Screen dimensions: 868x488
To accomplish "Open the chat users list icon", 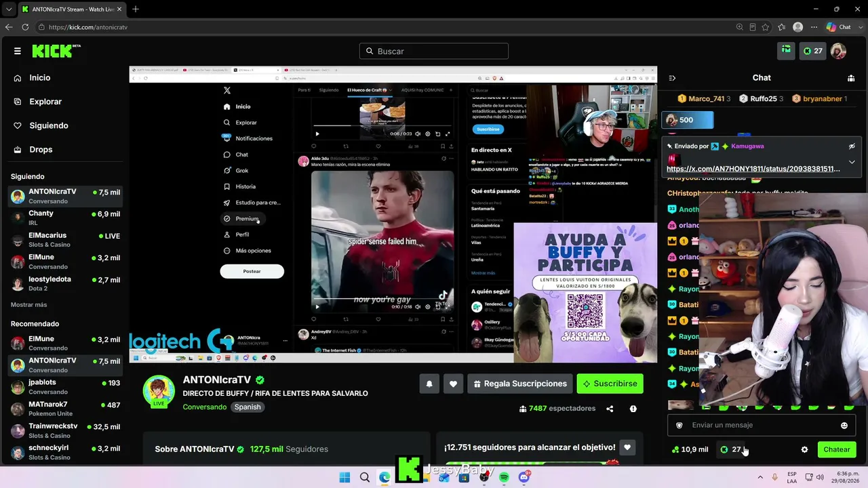I will point(851,78).
